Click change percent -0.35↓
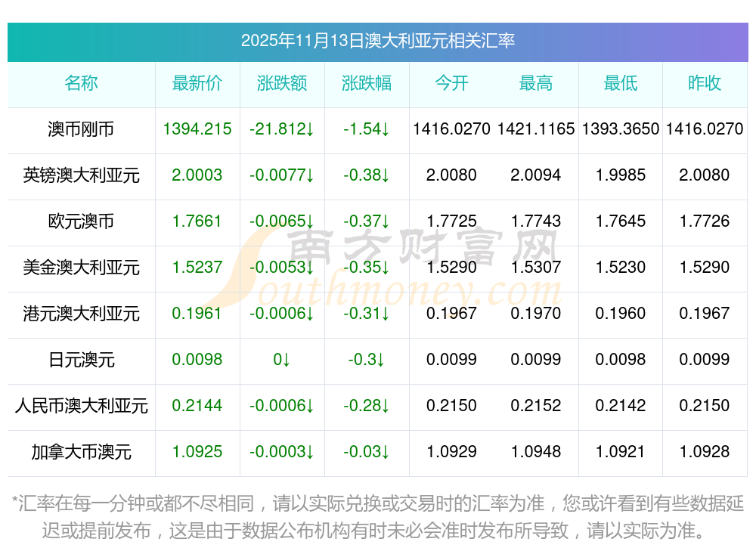This screenshot has height=554, width=756. pos(367,267)
